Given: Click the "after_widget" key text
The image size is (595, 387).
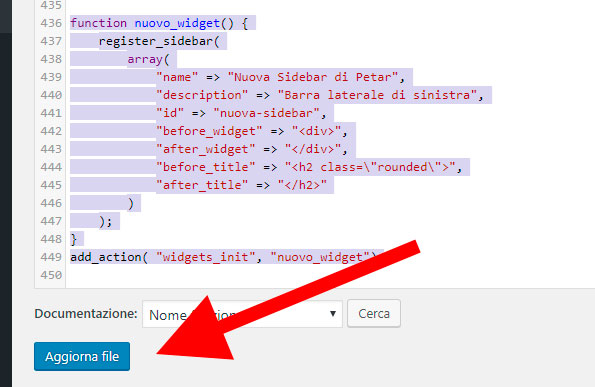Looking at the screenshot, I should (x=206, y=149).
